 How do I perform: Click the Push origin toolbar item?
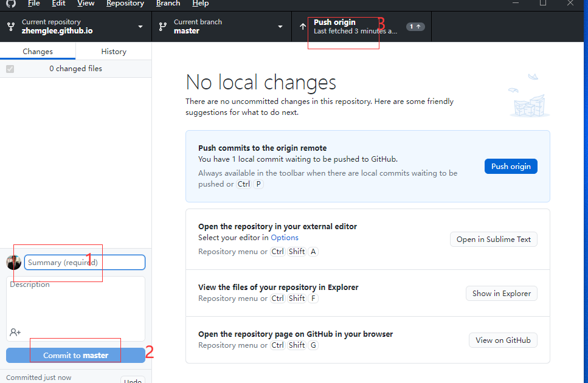tap(362, 27)
